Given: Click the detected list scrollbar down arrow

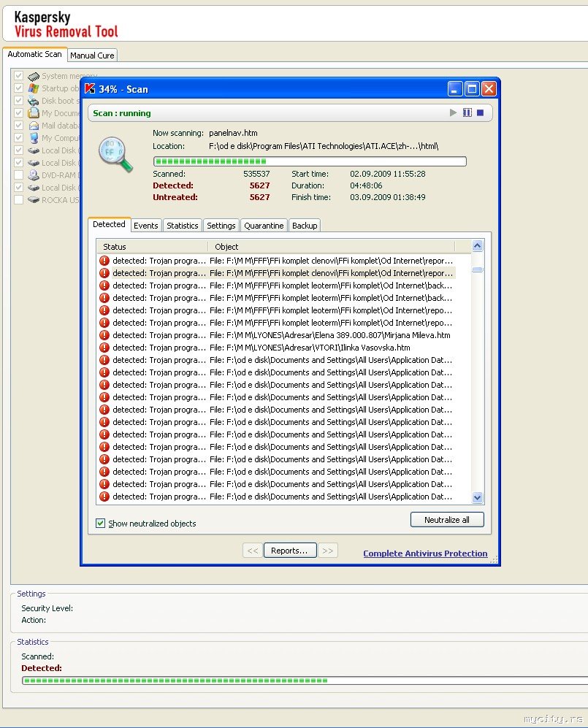Looking at the screenshot, I should pos(478,498).
